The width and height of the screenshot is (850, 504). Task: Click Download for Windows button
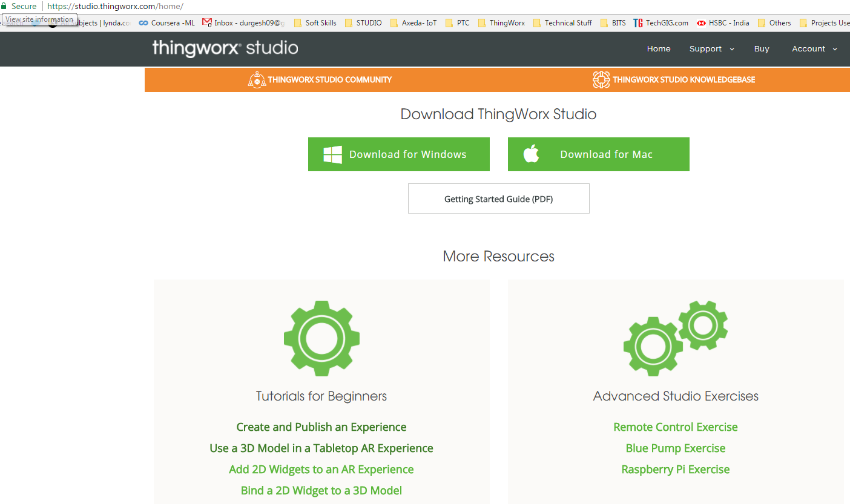399,154
